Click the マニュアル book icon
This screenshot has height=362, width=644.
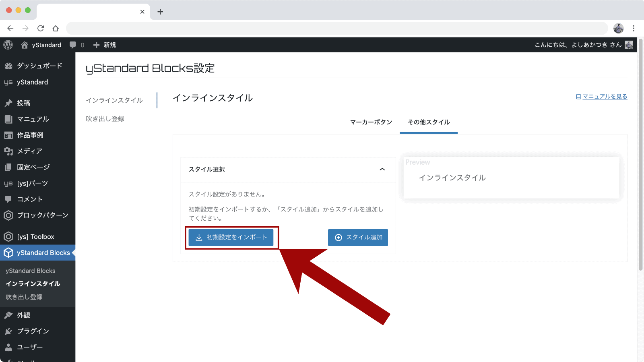[x=8, y=119]
